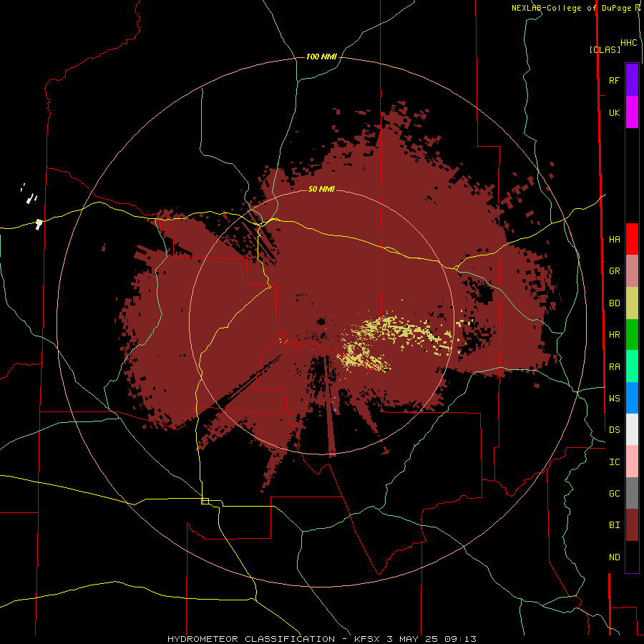Click the bright green RA swatch
644x644 pixels.
[632, 366]
